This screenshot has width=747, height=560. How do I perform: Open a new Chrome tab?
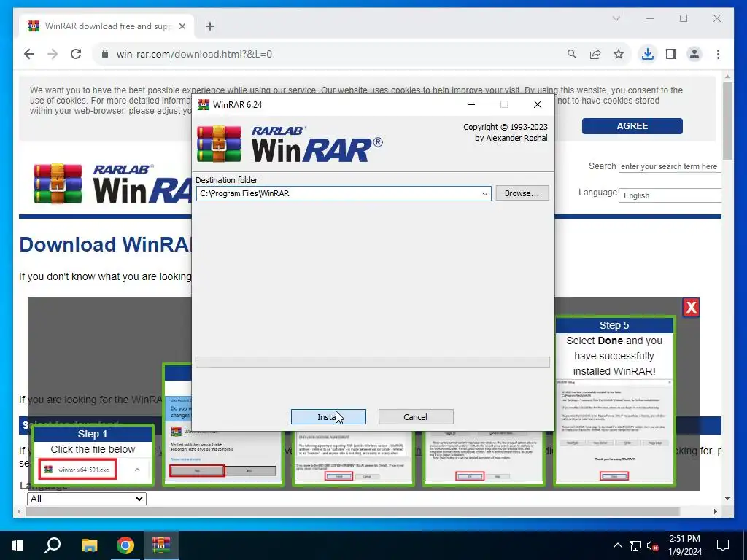click(210, 26)
